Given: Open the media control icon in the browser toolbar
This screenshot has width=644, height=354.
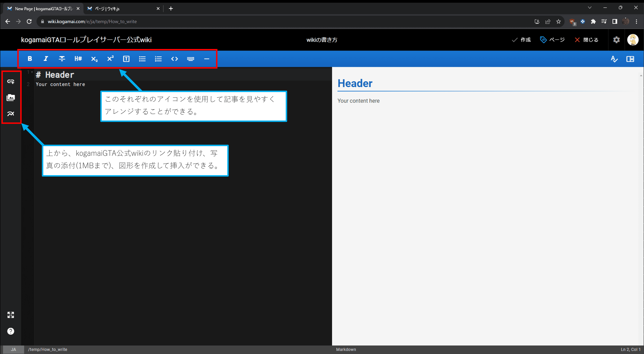Looking at the screenshot, I should (604, 22).
